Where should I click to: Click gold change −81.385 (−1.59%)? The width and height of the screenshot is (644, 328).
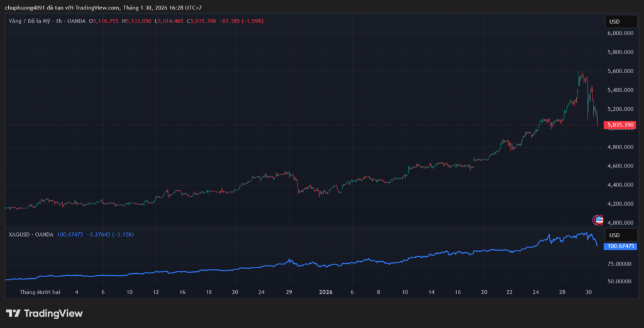pyautogui.click(x=241, y=21)
